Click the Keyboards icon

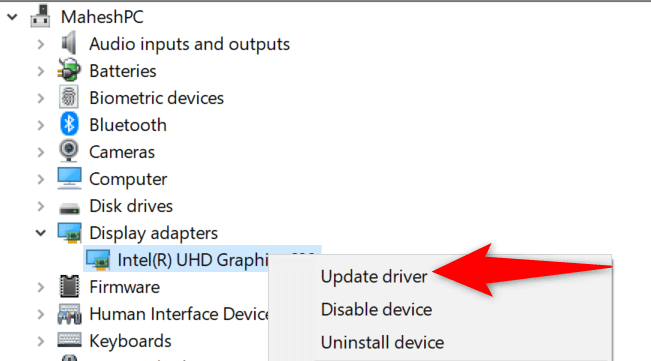[x=69, y=340]
